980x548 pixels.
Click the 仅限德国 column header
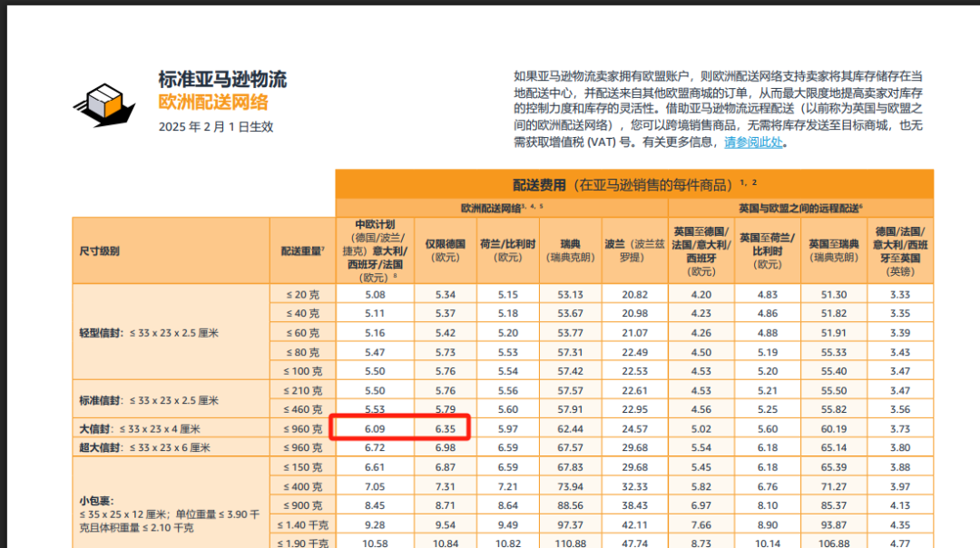click(x=445, y=250)
